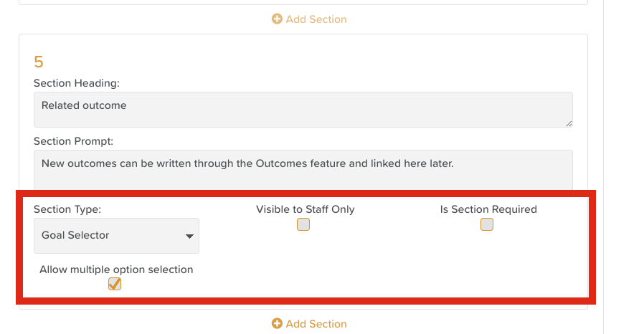Tick the Is Section Required checkbox
The height and width of the screenshot is (334, 644).
click(x=487, y=225)
